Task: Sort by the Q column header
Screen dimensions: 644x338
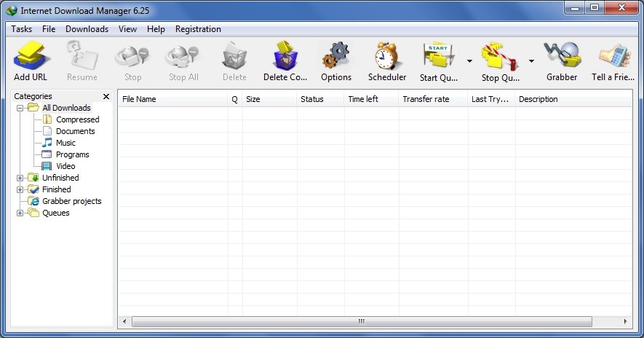Action: [235, 99]
